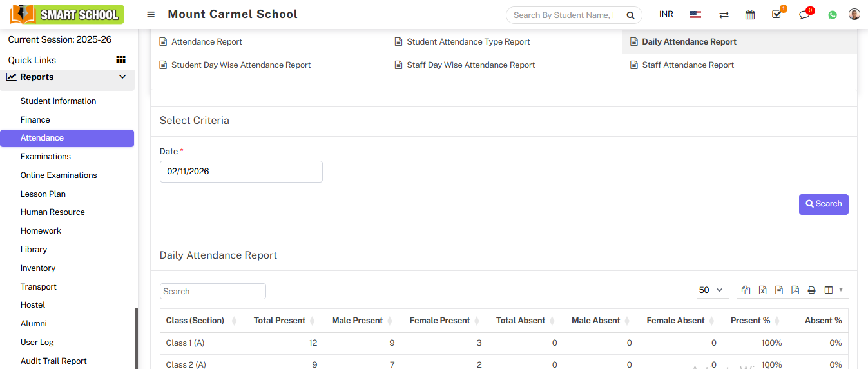Open the US flag language selector

coord(695,15)
